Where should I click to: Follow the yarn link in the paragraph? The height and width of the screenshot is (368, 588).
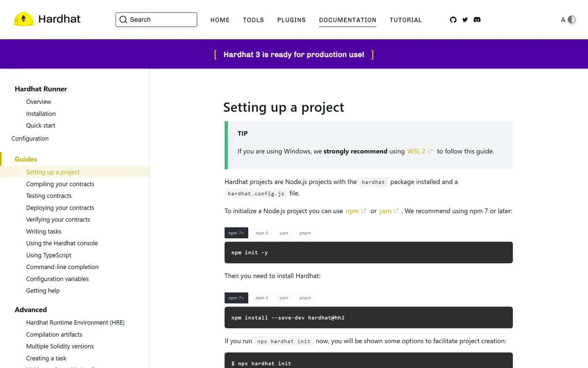[385, 211]
